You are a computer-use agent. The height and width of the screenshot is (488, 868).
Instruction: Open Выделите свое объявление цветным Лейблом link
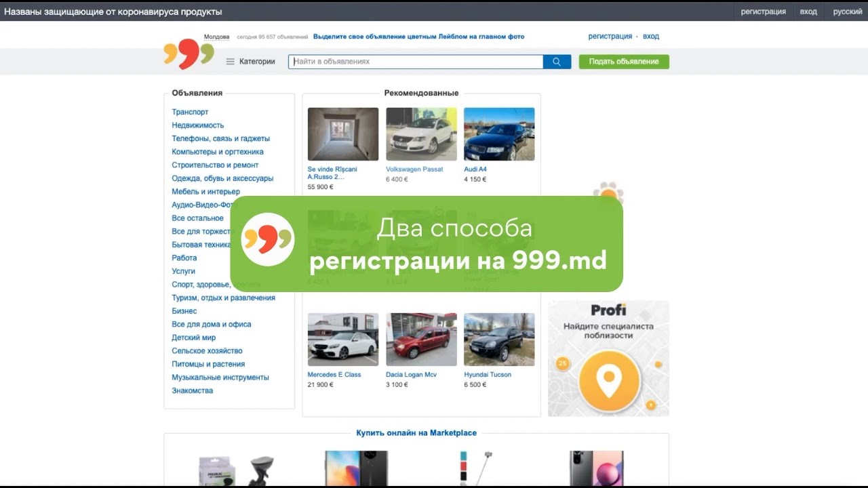[418, 37]
